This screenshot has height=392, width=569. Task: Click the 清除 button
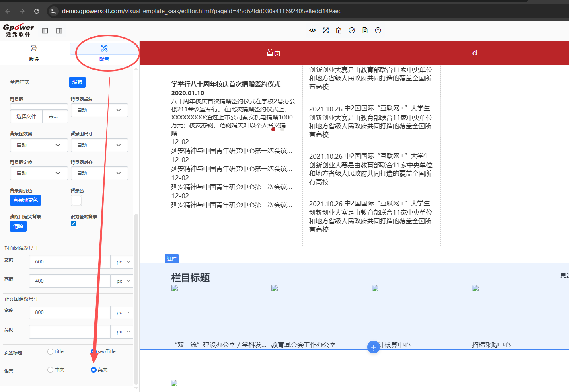click(x=18, y=226)
